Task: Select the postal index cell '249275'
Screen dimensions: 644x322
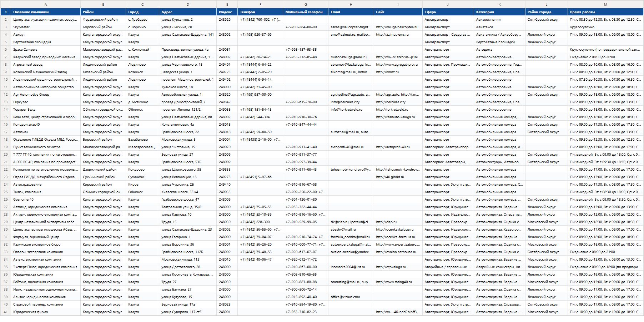Action: coord(227,177)
